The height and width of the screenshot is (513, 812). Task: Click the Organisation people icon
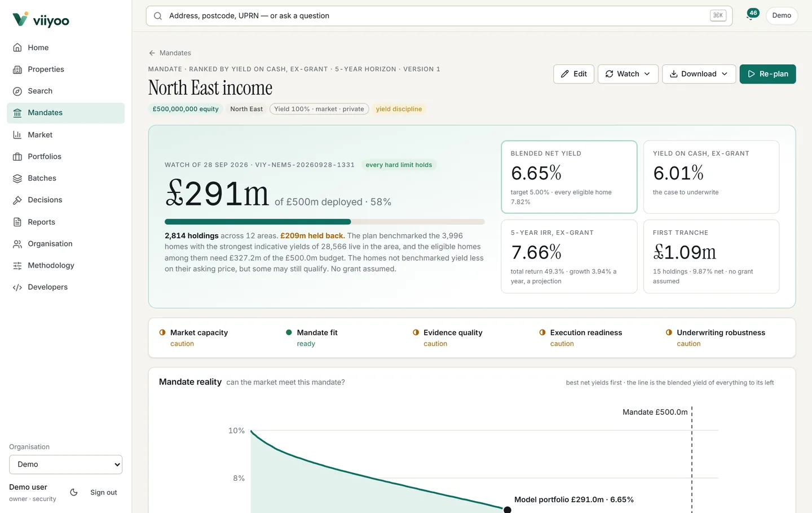click(x=17, y=244)
